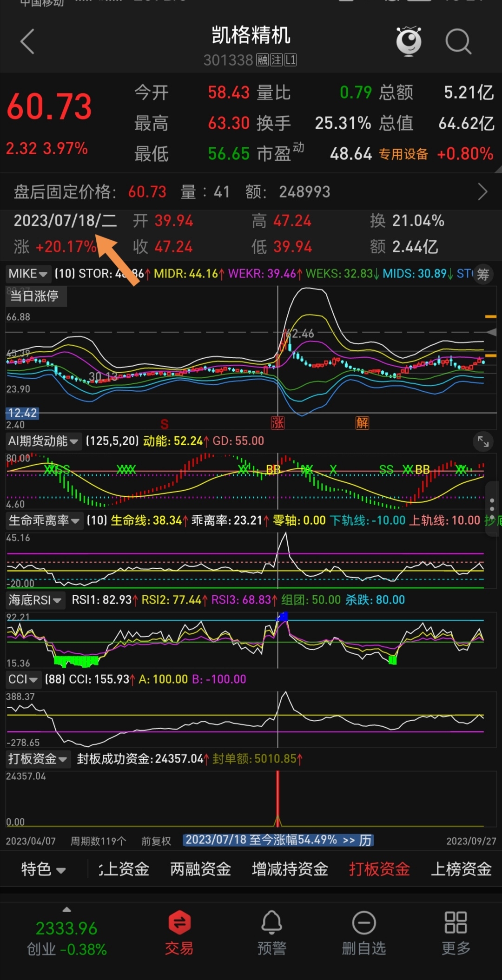502x980 pixels.
Task: Expand the 盘后固定价格 row chevron
Action: click(483, 191)
